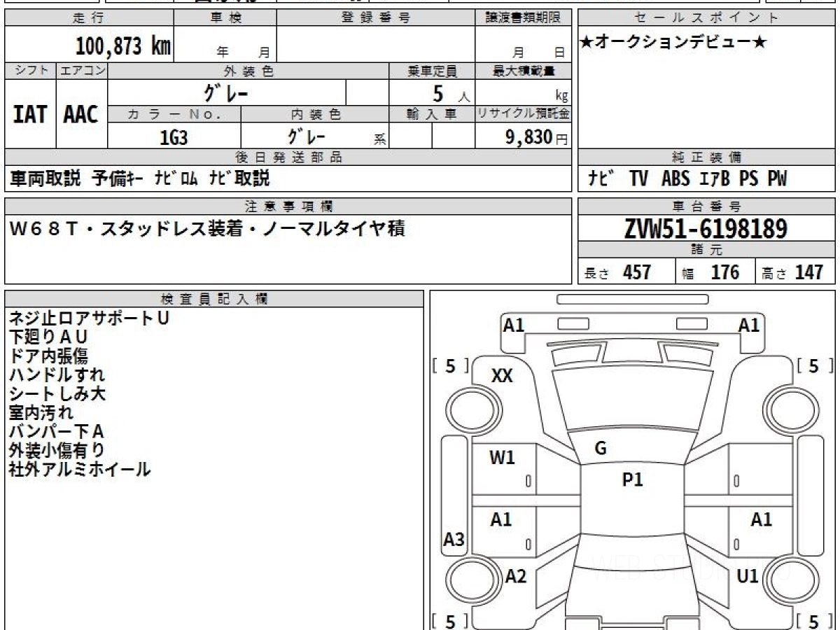The width and height of the screenshot is (840, 630).
Task: Select the recycle deposit 9,830円
Action: click(537, 137)
